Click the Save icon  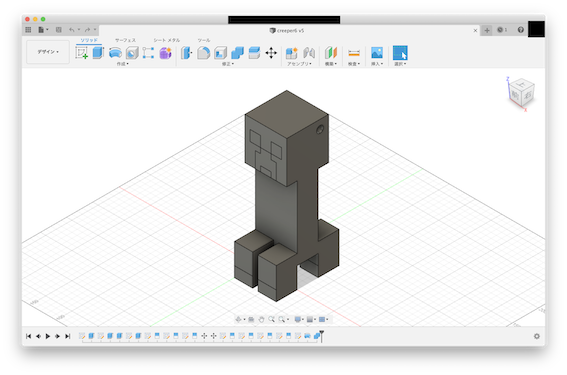tap(59, 30)
